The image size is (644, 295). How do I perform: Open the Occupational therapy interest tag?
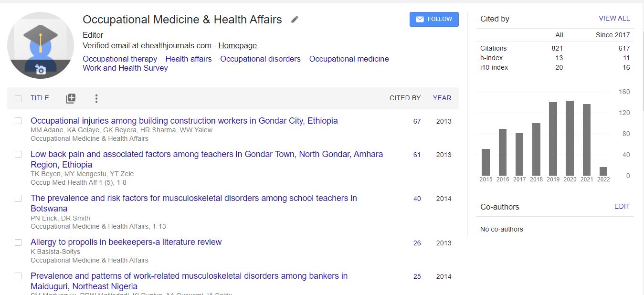tap(120, 59)
